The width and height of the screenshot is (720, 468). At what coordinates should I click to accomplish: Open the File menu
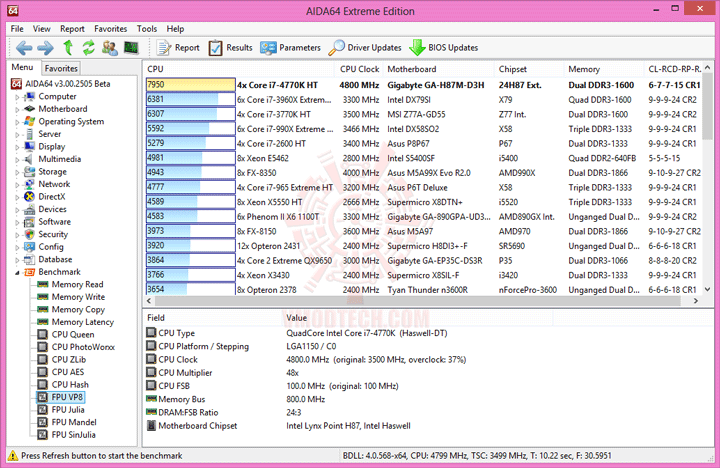click(17, 28)
